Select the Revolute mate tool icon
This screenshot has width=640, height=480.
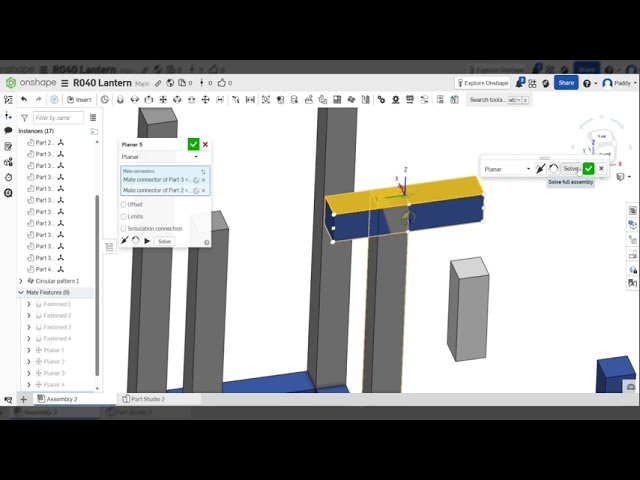click(134, 100)
